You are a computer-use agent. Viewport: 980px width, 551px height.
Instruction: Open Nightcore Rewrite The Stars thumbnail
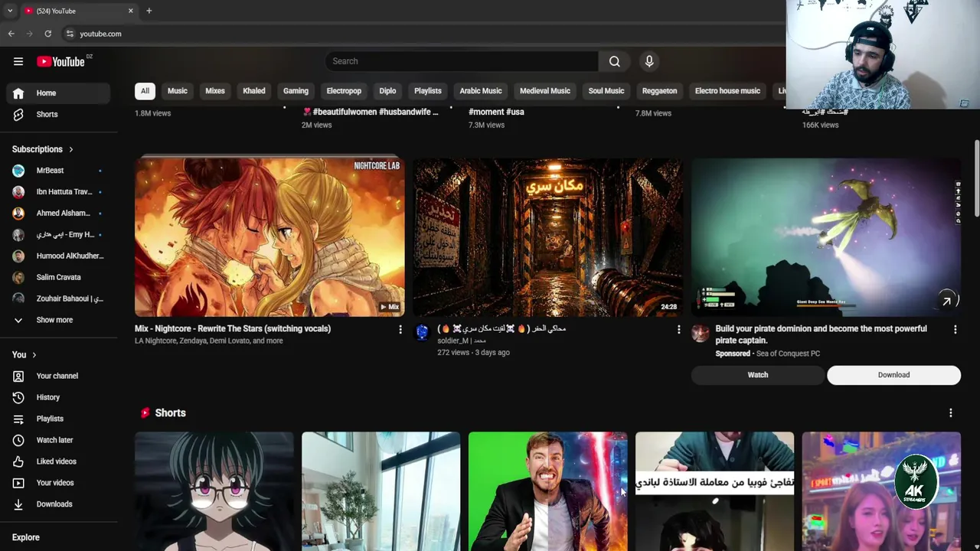coord(269,237)
